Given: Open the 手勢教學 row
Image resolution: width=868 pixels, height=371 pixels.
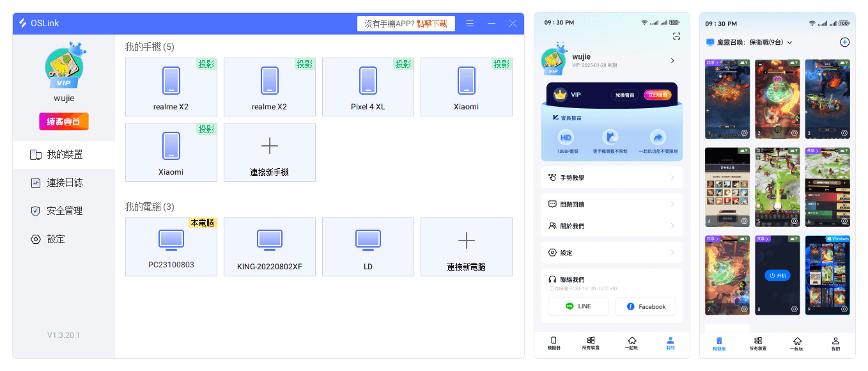Looking at the screenshot, I should (612, 177).
